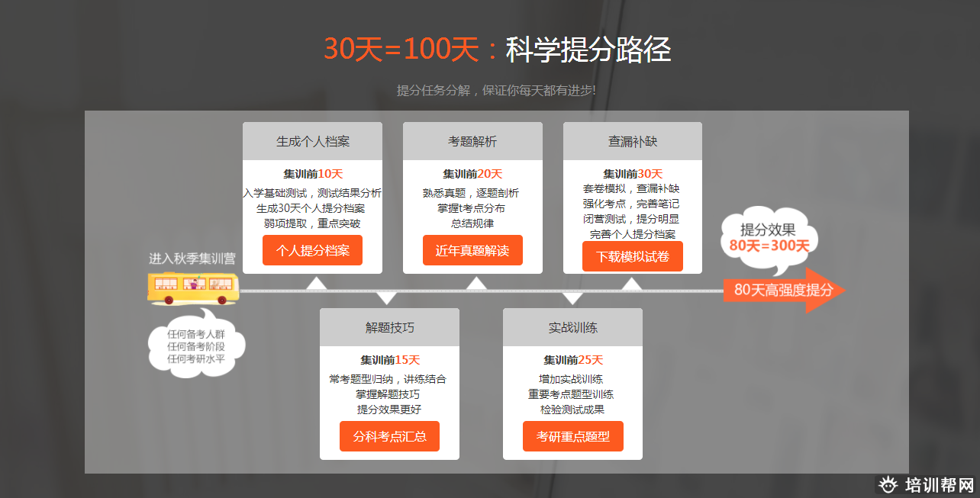980x498 pixels.
Task: Select the 生成个人档案 card header
Action: point(313,141)
